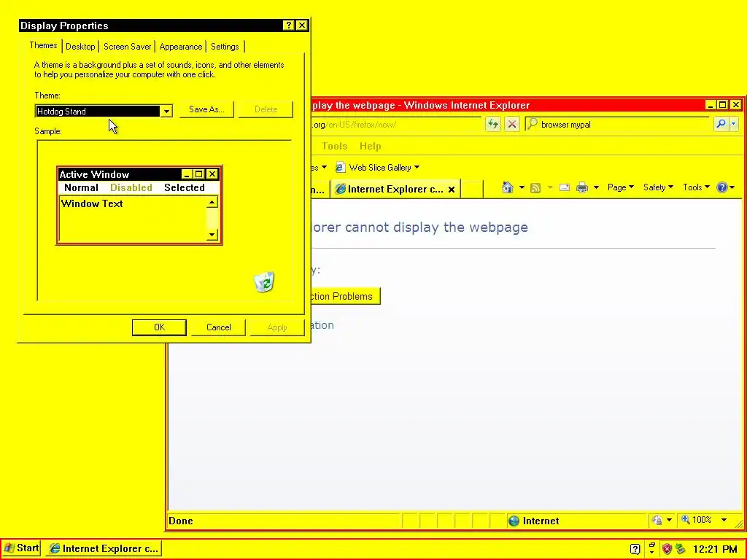
Task: Expand the Hotdog Stand theme combo box
Action: click(x=166, y=112)
